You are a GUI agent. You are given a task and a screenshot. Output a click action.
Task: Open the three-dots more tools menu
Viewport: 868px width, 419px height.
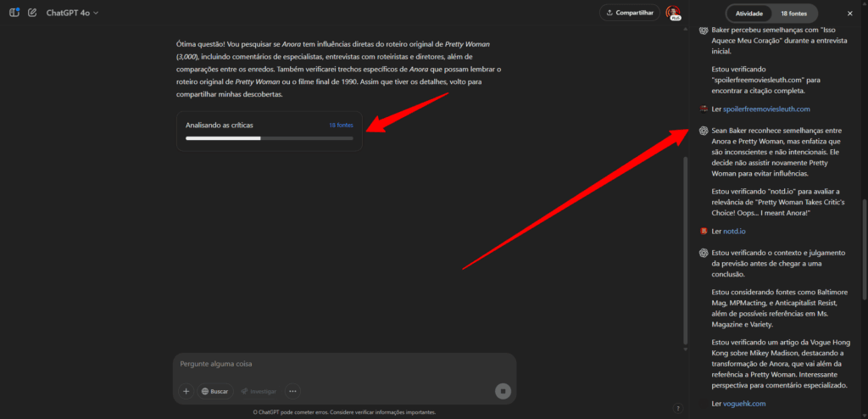[x=292, y=391]
